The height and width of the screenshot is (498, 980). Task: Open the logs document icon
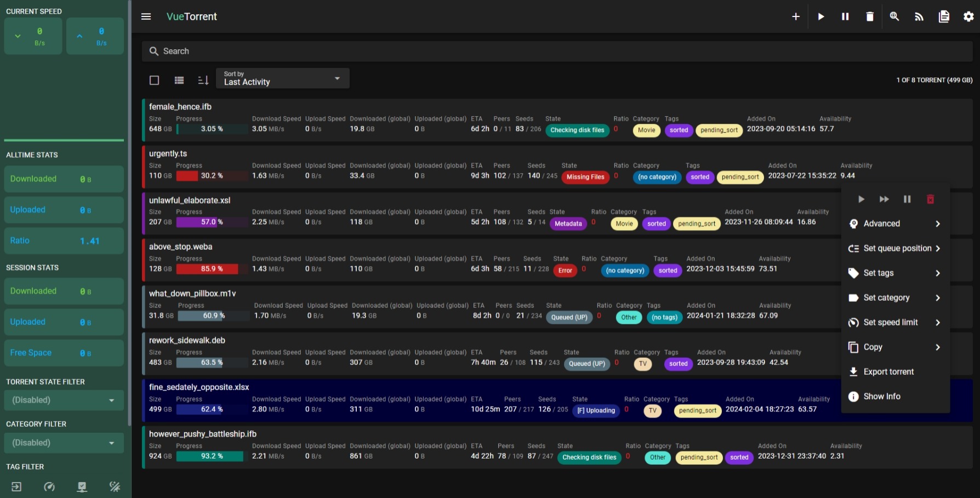(944, 16)
